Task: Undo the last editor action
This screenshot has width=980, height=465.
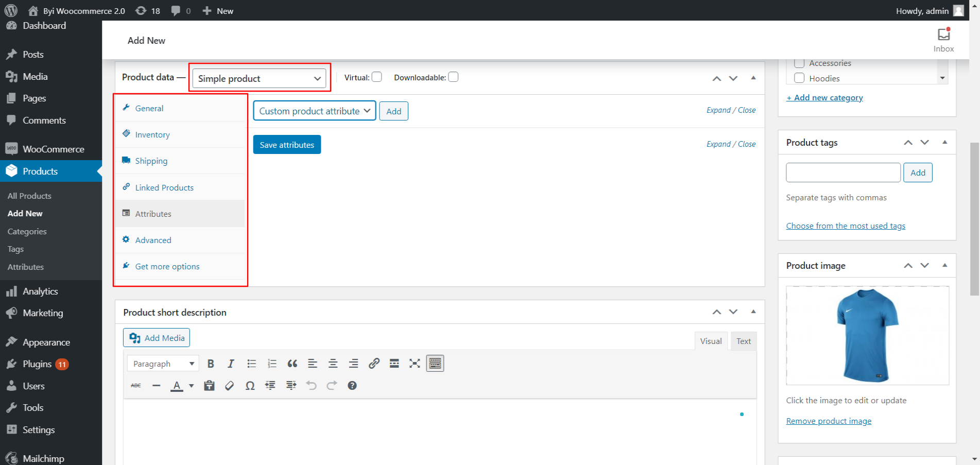Action: tap(312, 385)
